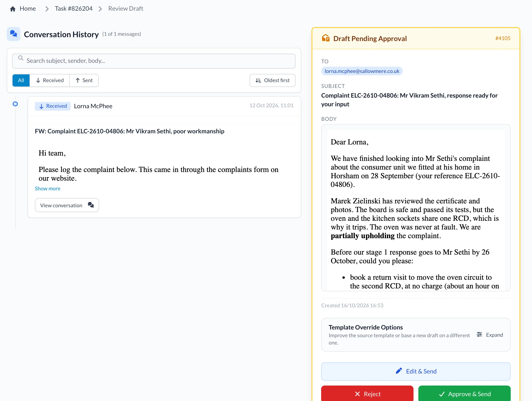Reject the draft
Viewport: 532px width, 401px height.
point(367,394)
